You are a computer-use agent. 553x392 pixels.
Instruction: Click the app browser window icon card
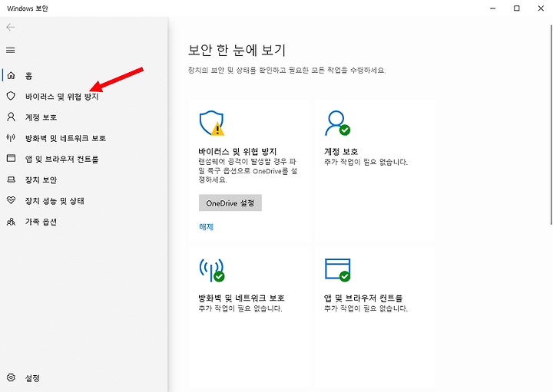tap(337, 270)
